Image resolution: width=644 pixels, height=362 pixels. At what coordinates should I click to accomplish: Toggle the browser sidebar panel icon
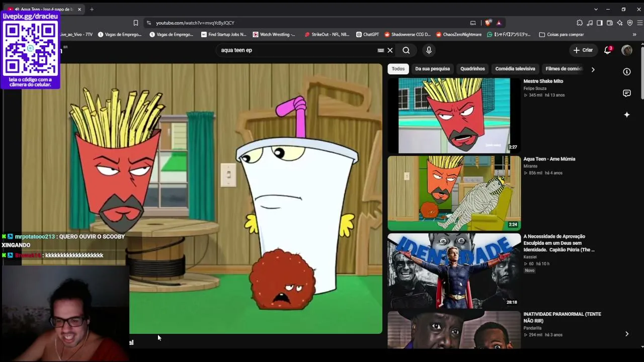pyautogui.click(x=600, y=23)
